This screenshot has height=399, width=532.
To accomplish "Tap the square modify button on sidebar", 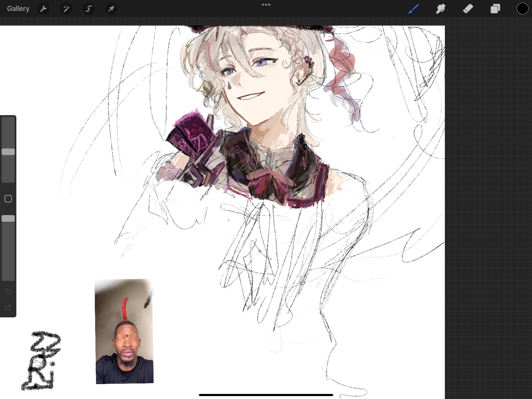I will (x=8, y=199).
